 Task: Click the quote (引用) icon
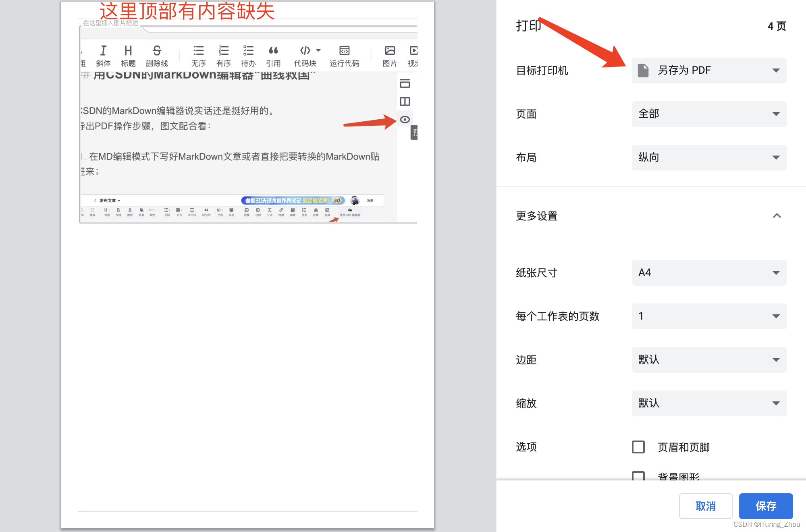[x=273, y=51]
